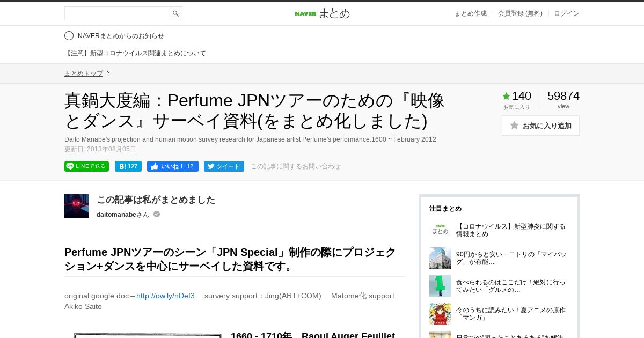Share via LINEで送る button

click(86, 166)
